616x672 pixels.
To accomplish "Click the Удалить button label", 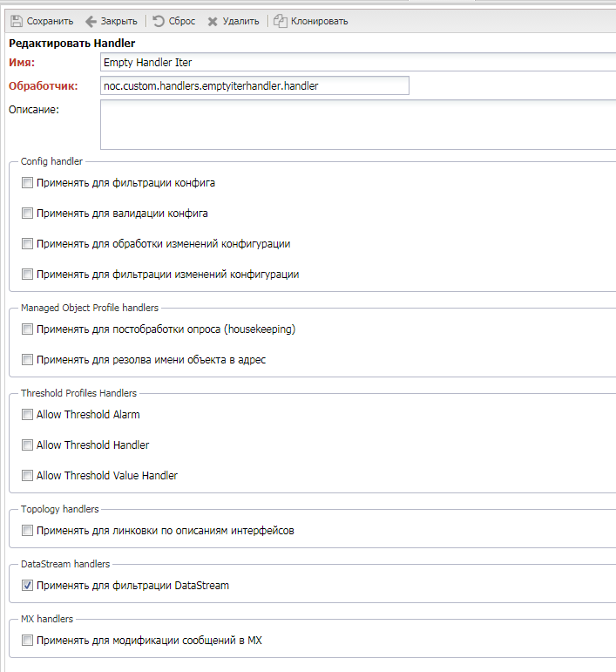I will (x=240, y=21).
